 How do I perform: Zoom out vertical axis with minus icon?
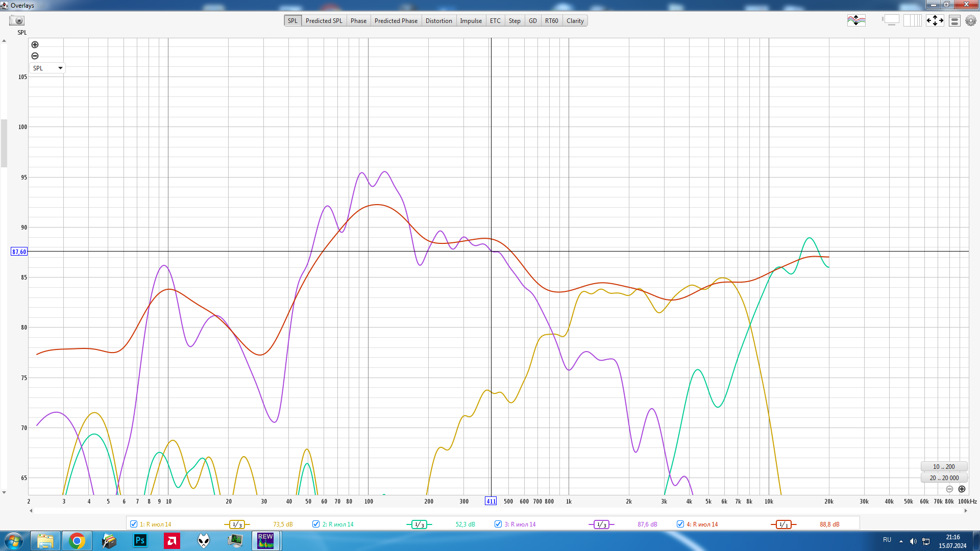[x=35, y=56]
